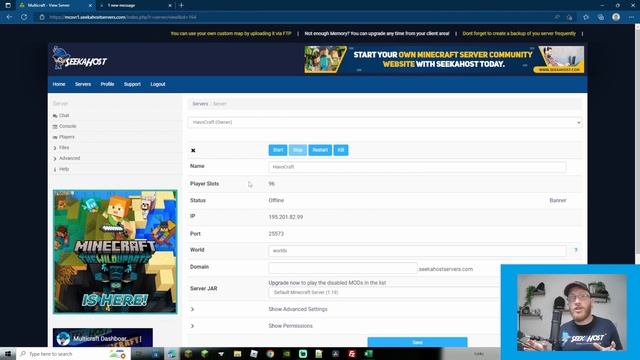Viewport: 640px width, 360px height.
Task: Click the browser favorites star icon
Action: 586,17
